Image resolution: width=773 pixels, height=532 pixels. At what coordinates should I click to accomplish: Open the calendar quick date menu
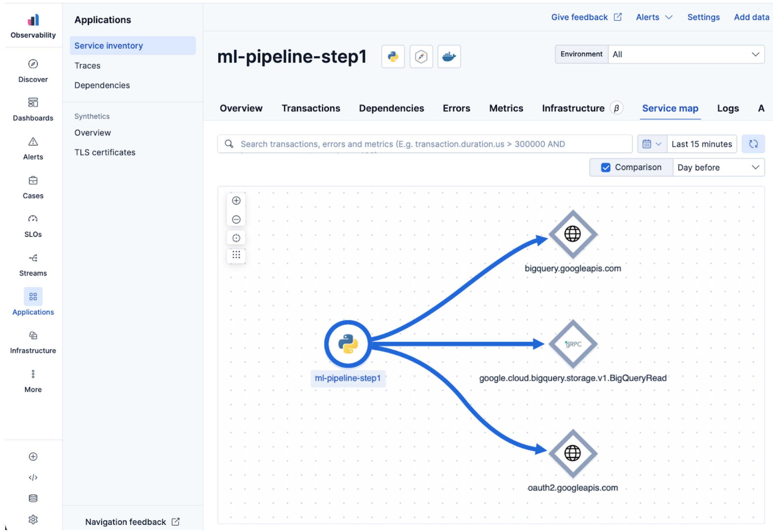coord(652,144)
